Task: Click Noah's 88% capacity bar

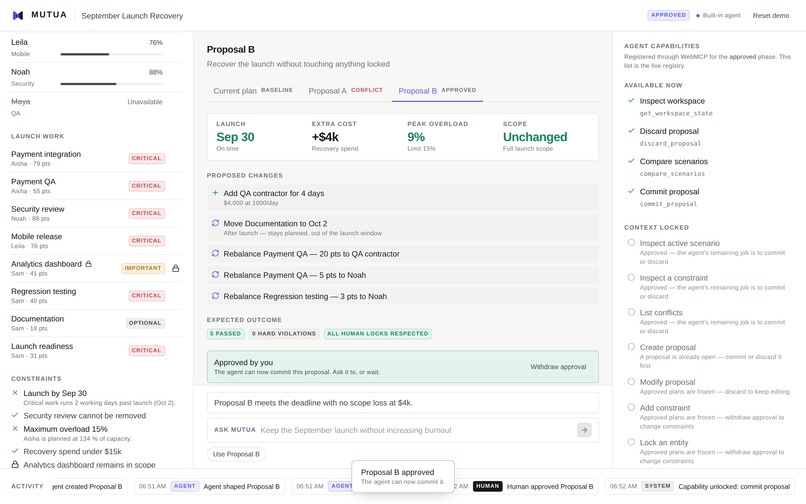Action: tap(112, 84)
